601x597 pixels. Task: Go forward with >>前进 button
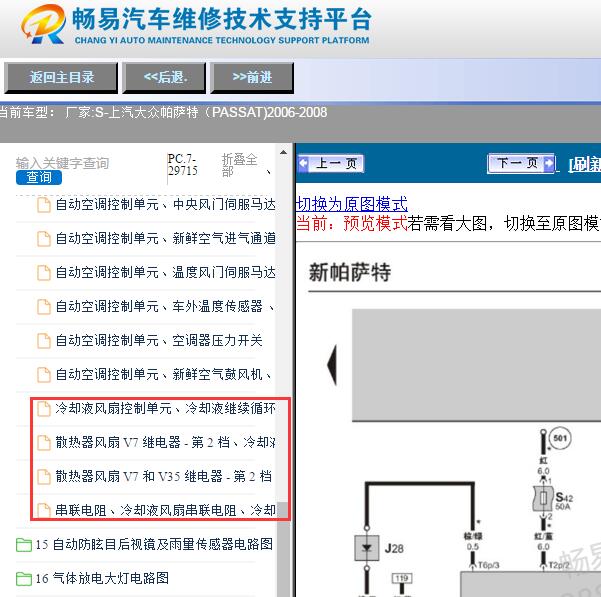coord(252,78)
